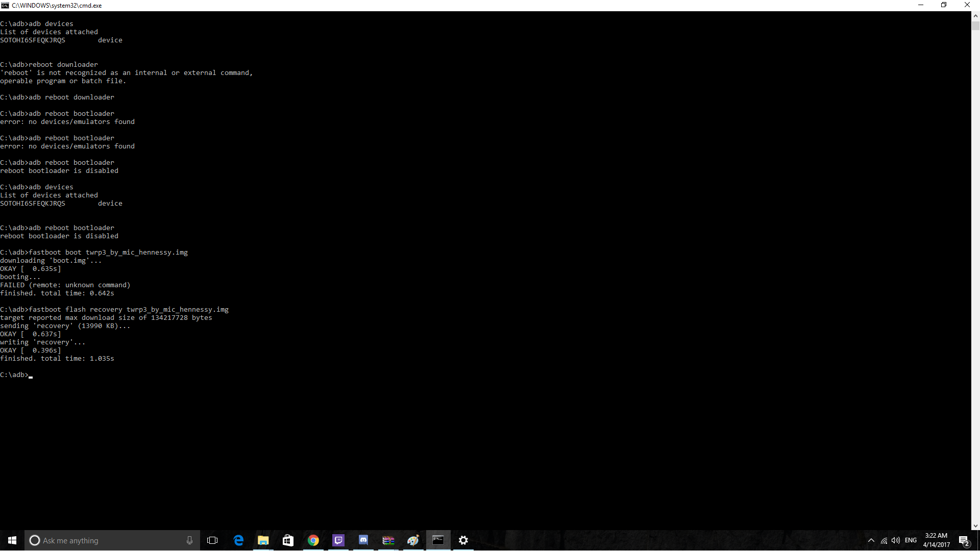Open the cmd window system menu icon
The width and height of the screenshot is (980, 551).
click(5, 5)
